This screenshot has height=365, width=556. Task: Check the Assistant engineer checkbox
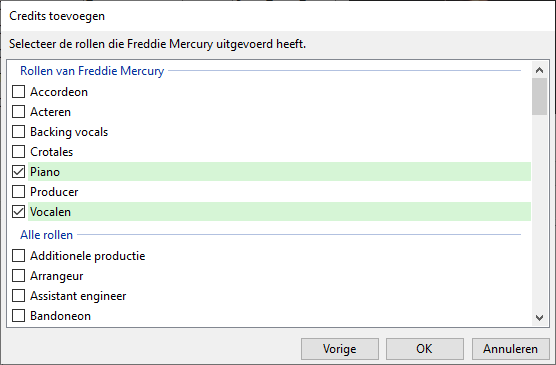18,295
